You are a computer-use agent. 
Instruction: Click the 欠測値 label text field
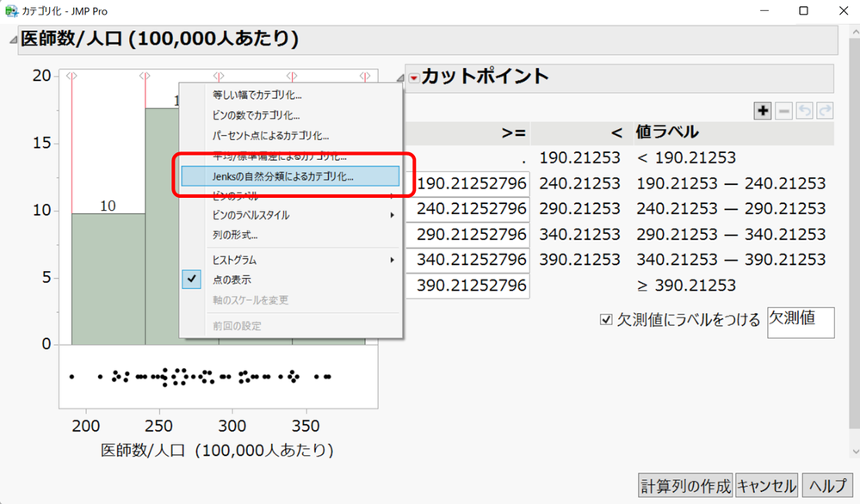[801, 323]
